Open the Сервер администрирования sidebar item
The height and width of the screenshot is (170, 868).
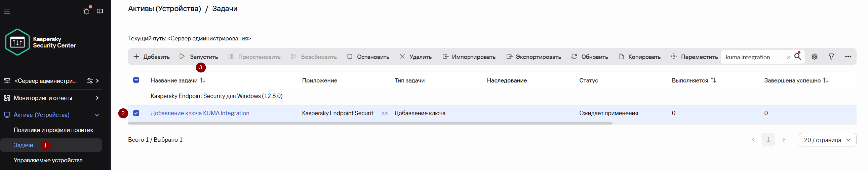pos(45,81)
